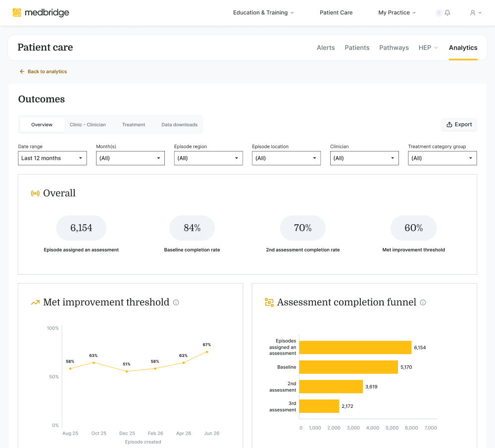Click the 84% baseline completion pill

192,228
